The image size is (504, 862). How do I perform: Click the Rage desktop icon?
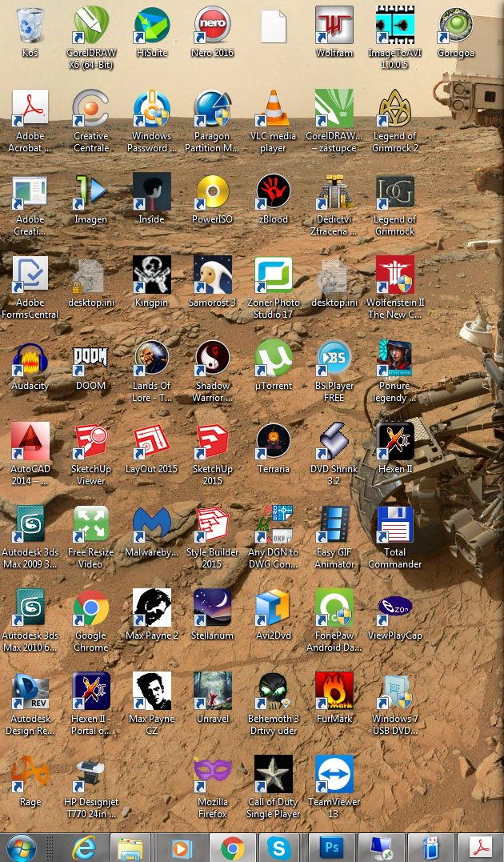(x=30, y=775)
